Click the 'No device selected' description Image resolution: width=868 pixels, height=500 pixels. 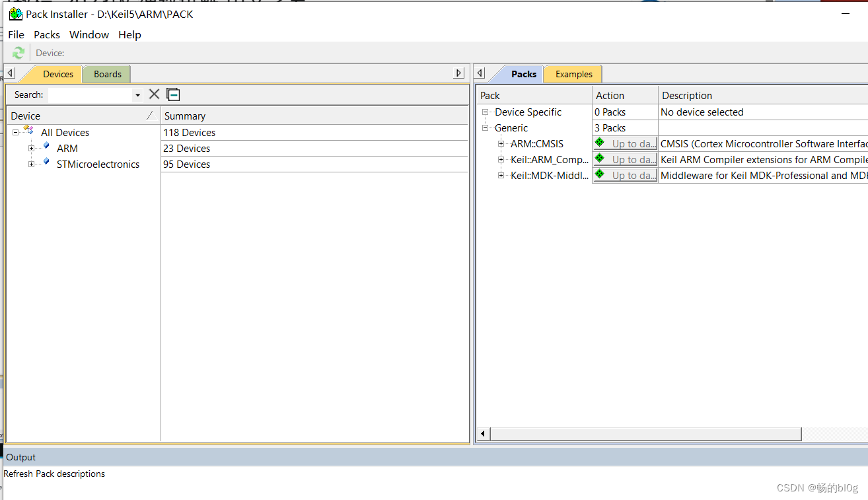click(702, 112)
